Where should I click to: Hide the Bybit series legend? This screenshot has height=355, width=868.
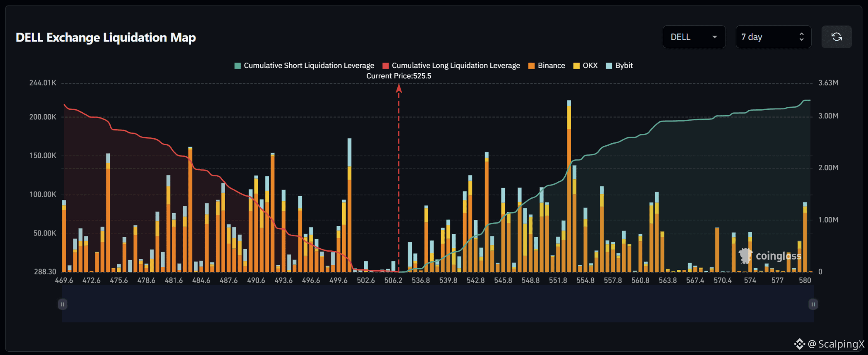coord(619,66)
